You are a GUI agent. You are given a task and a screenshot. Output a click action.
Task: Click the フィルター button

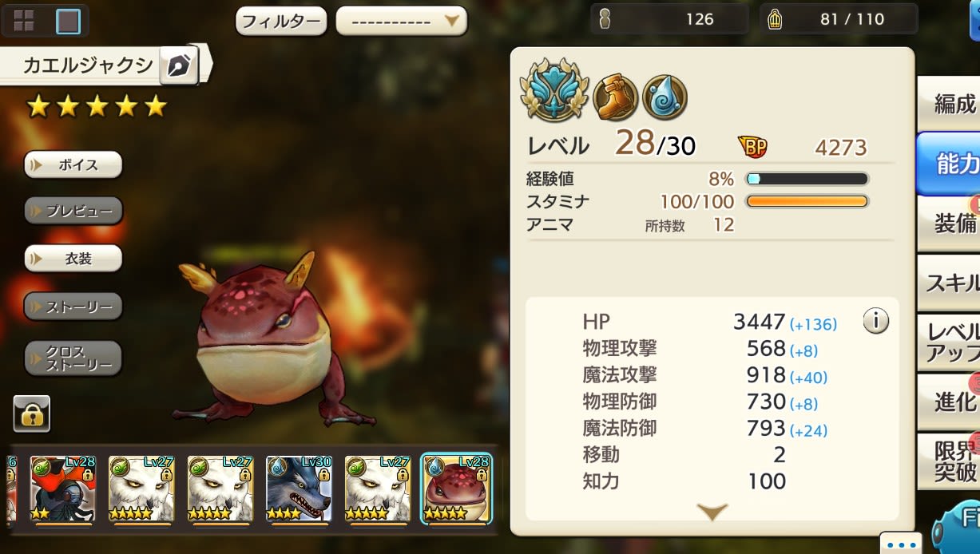(281, 21)
